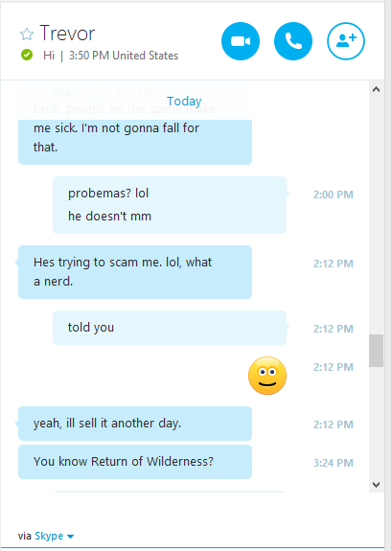This screenshot has width=392, height=551.
Task: Start a voice call with Trevor
Action: (293, 41)
